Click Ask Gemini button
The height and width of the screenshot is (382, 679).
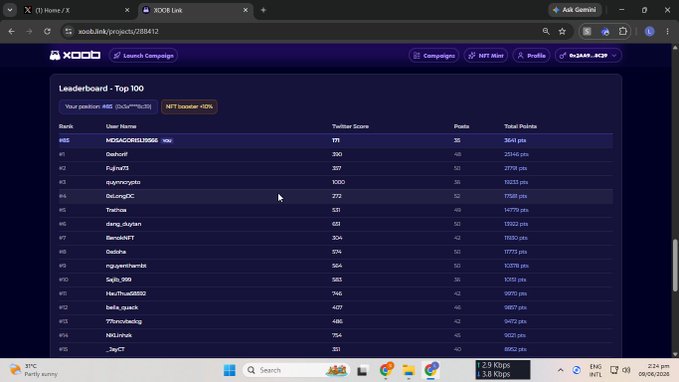coord(575,10)
